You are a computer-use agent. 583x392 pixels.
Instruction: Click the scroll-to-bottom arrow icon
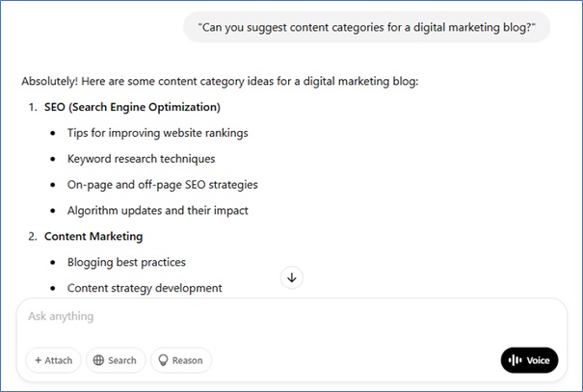(292, 277)
